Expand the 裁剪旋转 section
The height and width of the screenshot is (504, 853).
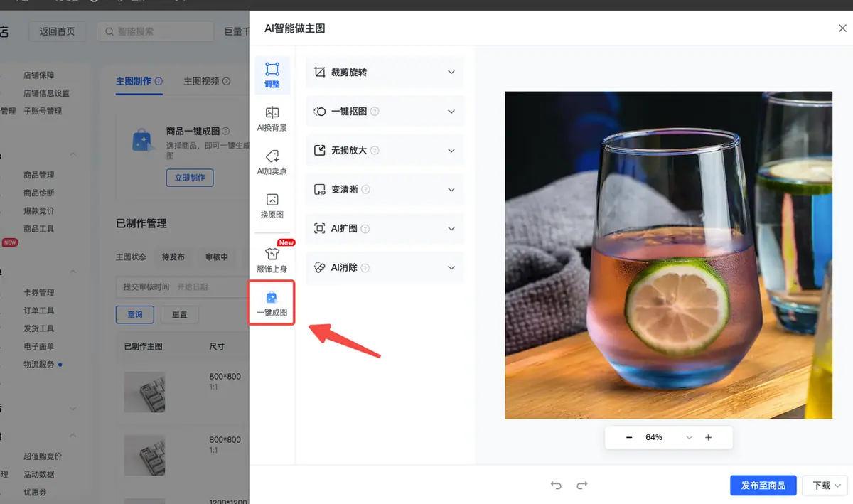tap(451, 72)
